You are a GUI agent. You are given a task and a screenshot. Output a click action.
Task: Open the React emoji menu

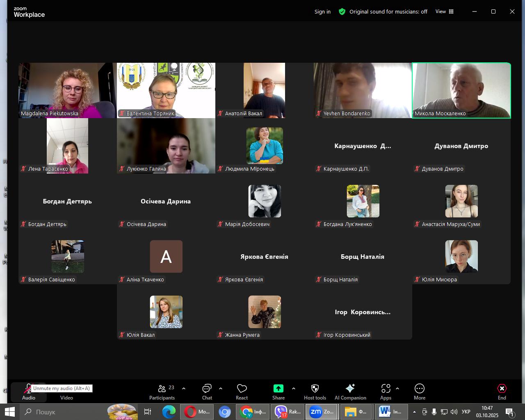tap(242, 392)
